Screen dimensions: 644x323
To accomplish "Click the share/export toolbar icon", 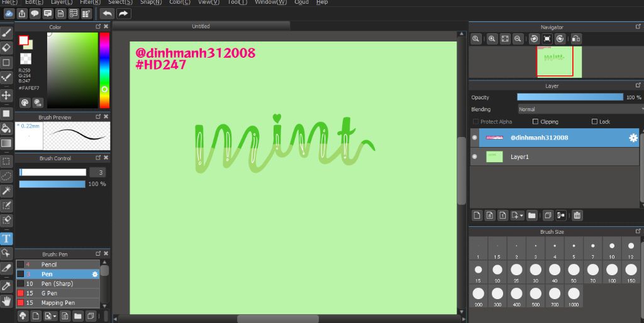I will [x=22, y=14].
